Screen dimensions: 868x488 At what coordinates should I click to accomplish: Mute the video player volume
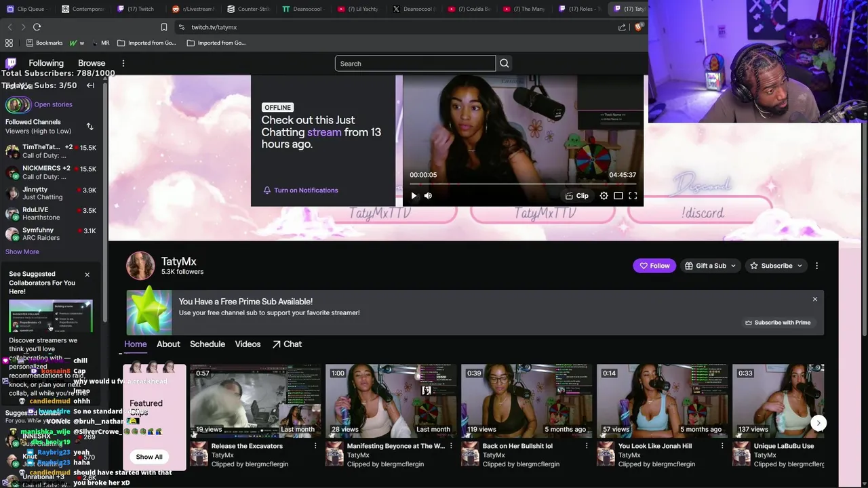click(x=428, y=196)
